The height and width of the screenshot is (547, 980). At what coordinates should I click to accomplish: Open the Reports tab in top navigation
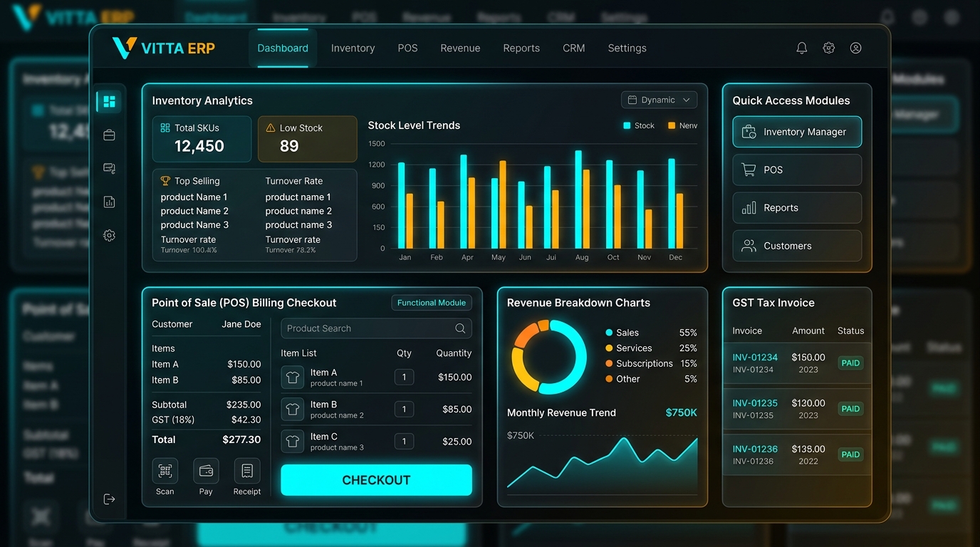pyautogui.click(x=521, y=48)
